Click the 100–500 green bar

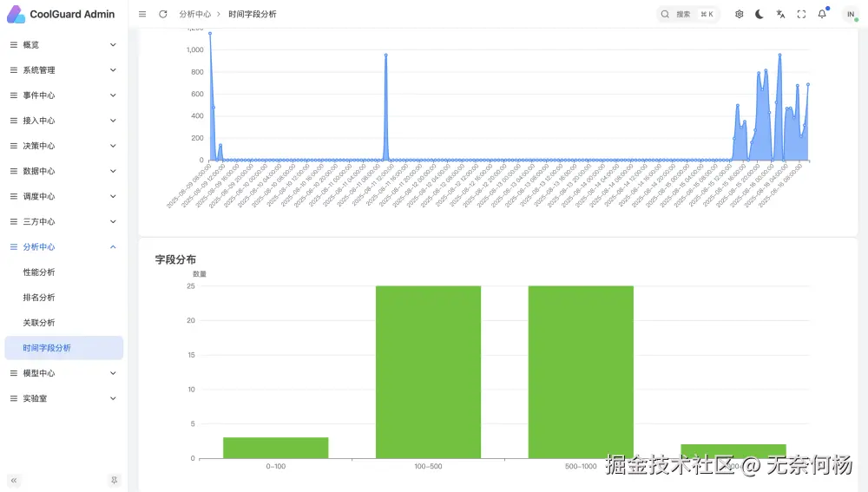click(x=429, y=372)
